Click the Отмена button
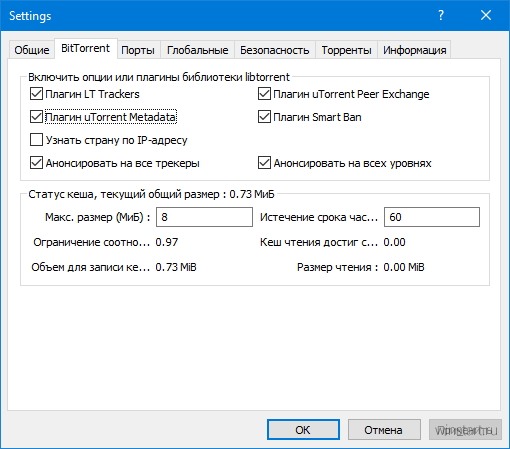Image resolution: width=510 pixels, height=449 pixels. (x=384, y=430)
